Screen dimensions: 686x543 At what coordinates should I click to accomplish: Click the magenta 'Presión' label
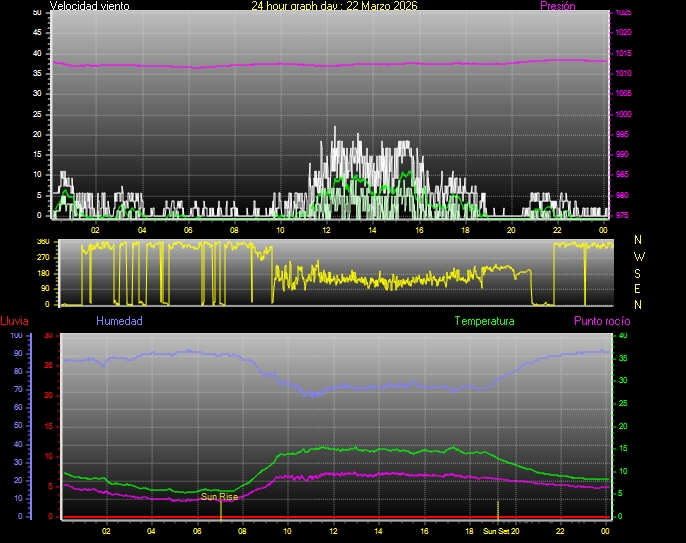tap(558, 6)
